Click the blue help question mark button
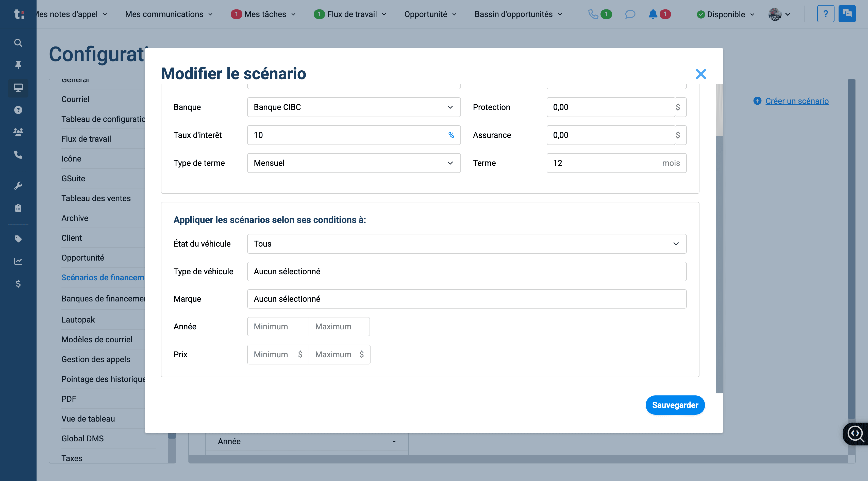The image size is (868, 481). point(826,14)
